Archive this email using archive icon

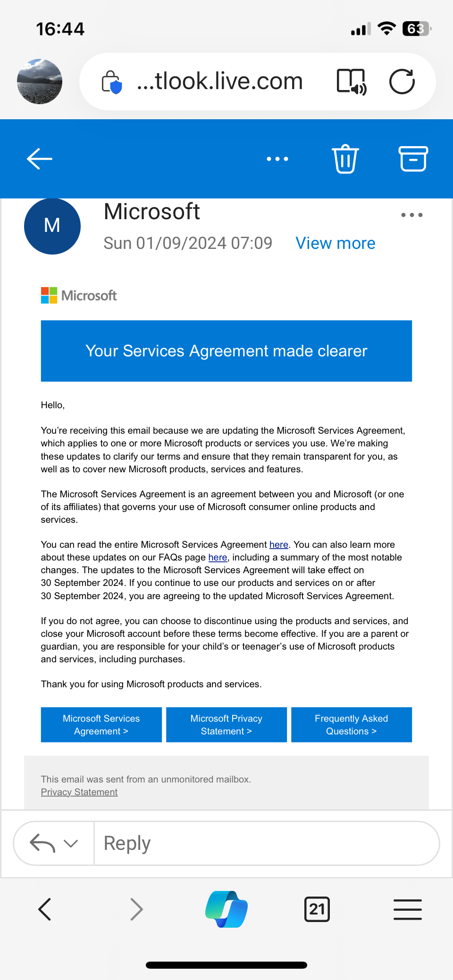click(413, 159)
